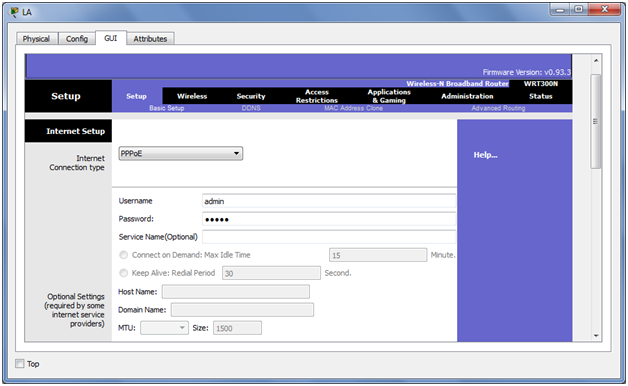Open the Wireless menu
Screen dimensions: 628x386
coord(192,96)
